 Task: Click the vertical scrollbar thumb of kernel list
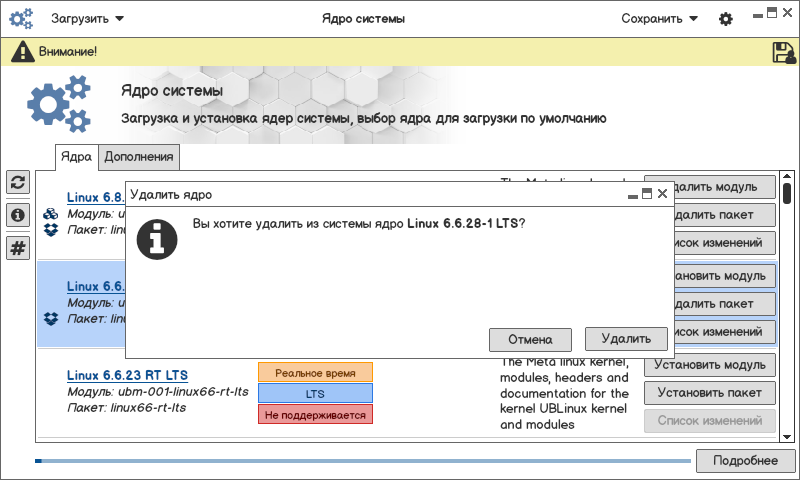click(787, 194)
